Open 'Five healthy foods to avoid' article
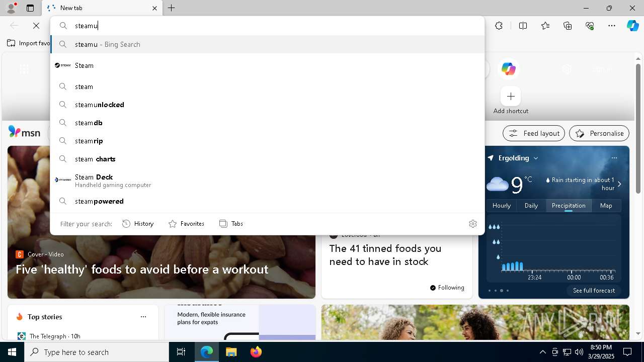Screen dimensions: 644x362 142,269
